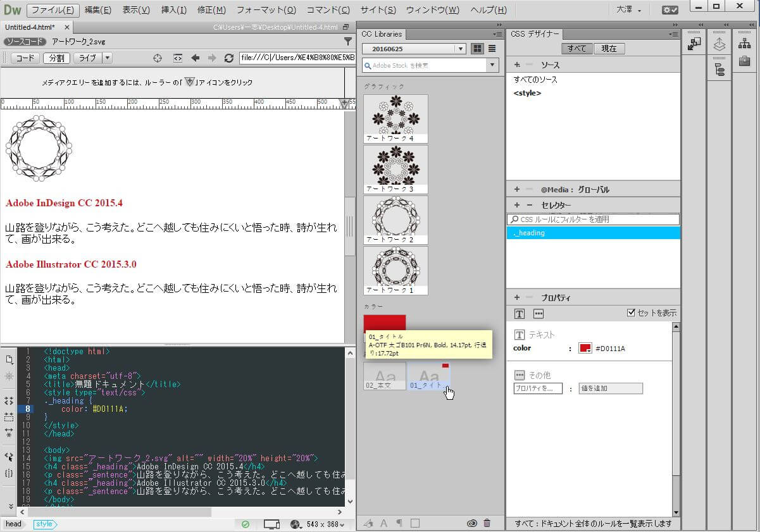Screen dimensions: 760x532
Task: Click the Text category T icon in Properties
Action: coord(520,314)
